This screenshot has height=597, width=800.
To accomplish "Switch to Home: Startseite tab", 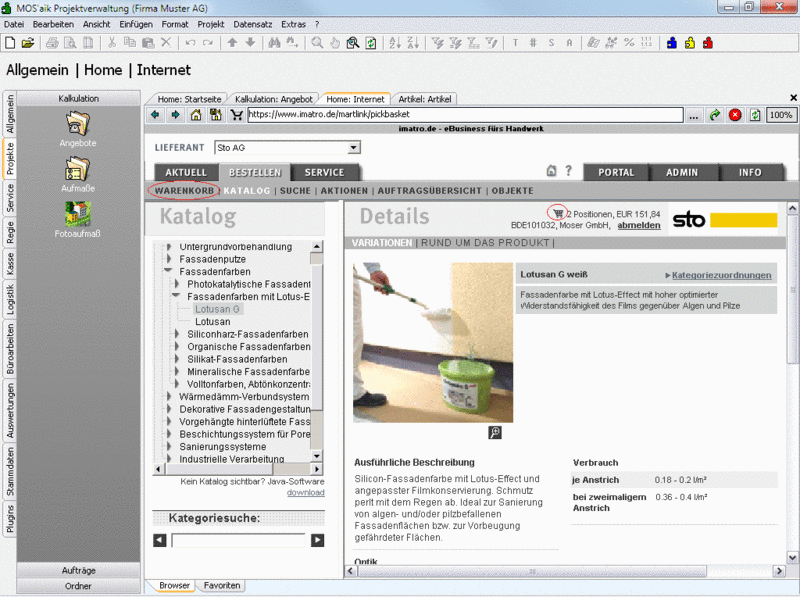I will click(189, 99).
